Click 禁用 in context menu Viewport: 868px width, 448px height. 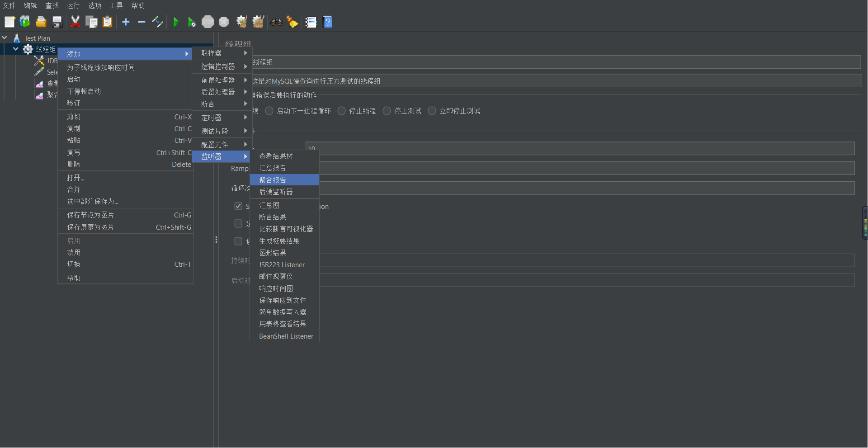[x=126, y=252]
